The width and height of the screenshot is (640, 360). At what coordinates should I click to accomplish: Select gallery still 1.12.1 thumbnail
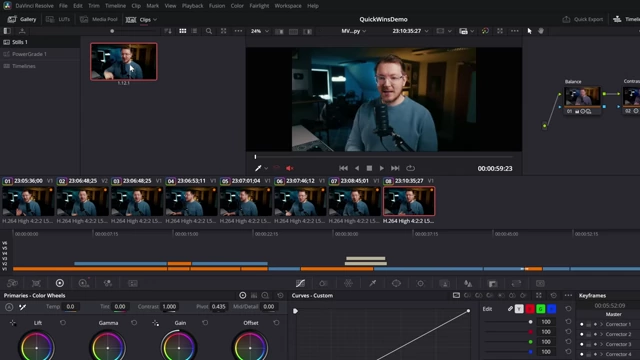(124, 62)
